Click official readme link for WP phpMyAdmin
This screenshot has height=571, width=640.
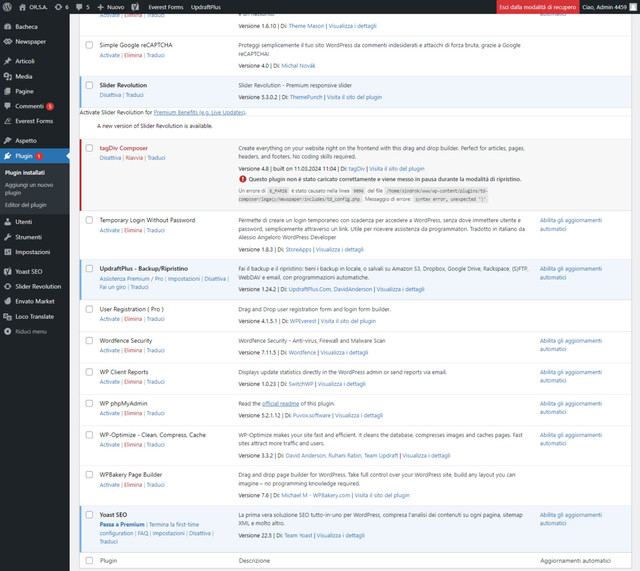coord(280,403)
